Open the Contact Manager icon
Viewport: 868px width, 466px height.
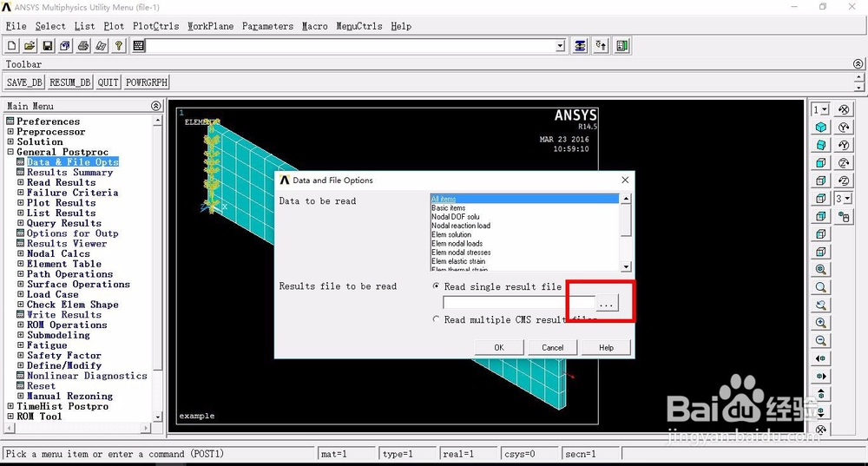(x=622, y=46)
